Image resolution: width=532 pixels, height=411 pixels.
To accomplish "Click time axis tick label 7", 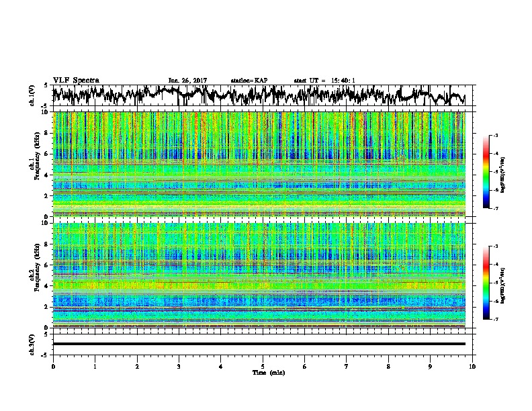I will click(347, 367).
